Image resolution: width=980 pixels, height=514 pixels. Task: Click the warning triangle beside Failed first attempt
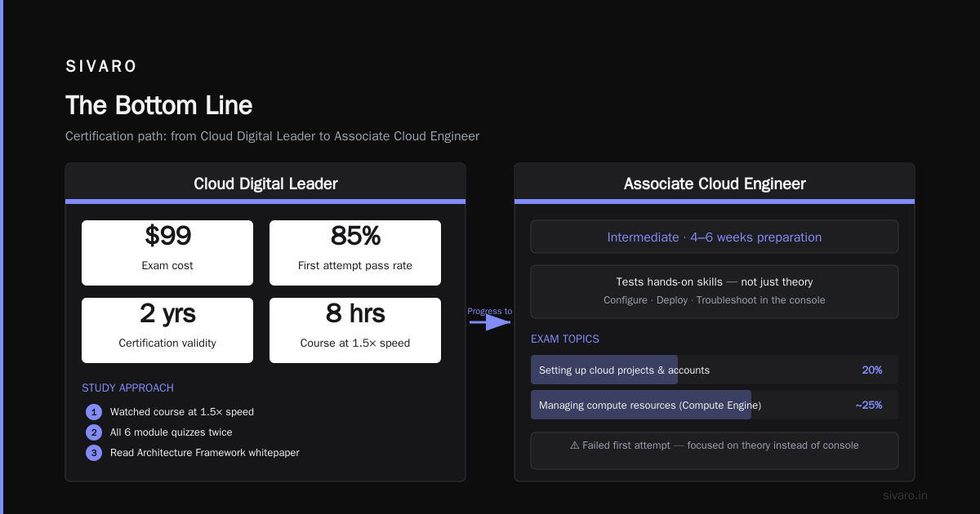575,445
